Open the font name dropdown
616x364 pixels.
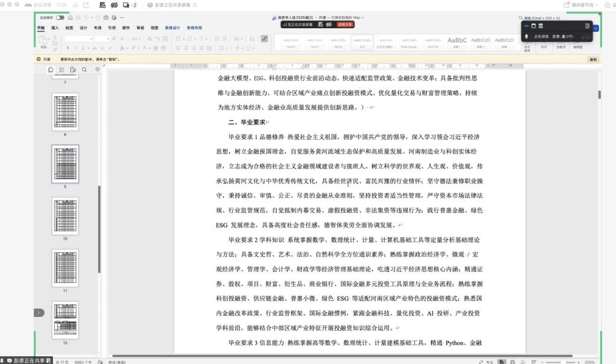point(79,39)
